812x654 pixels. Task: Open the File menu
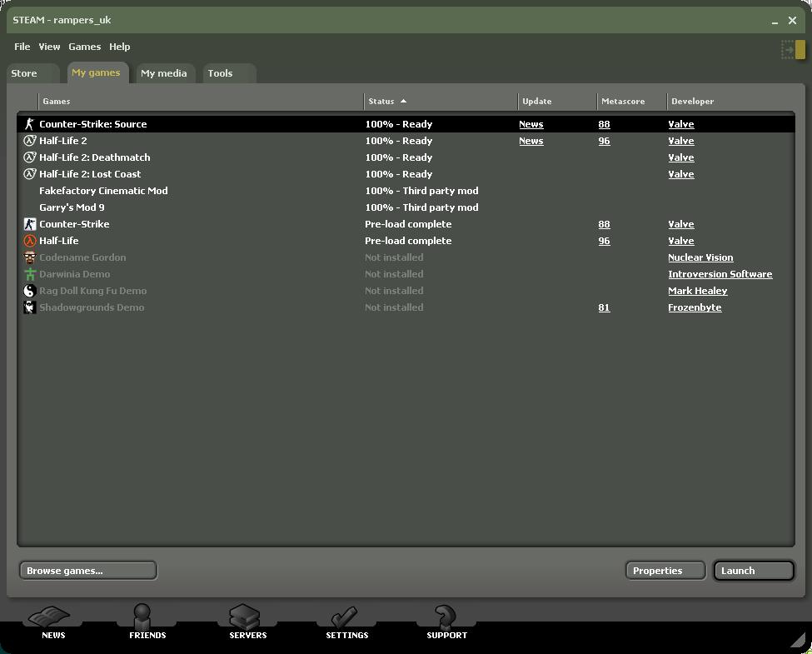22,47
